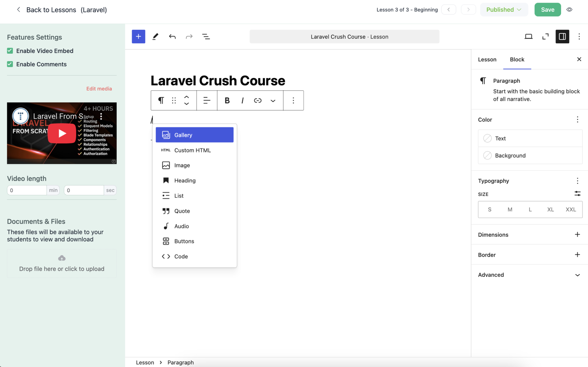Expand the Advanced section

click(x=530, y=275)
